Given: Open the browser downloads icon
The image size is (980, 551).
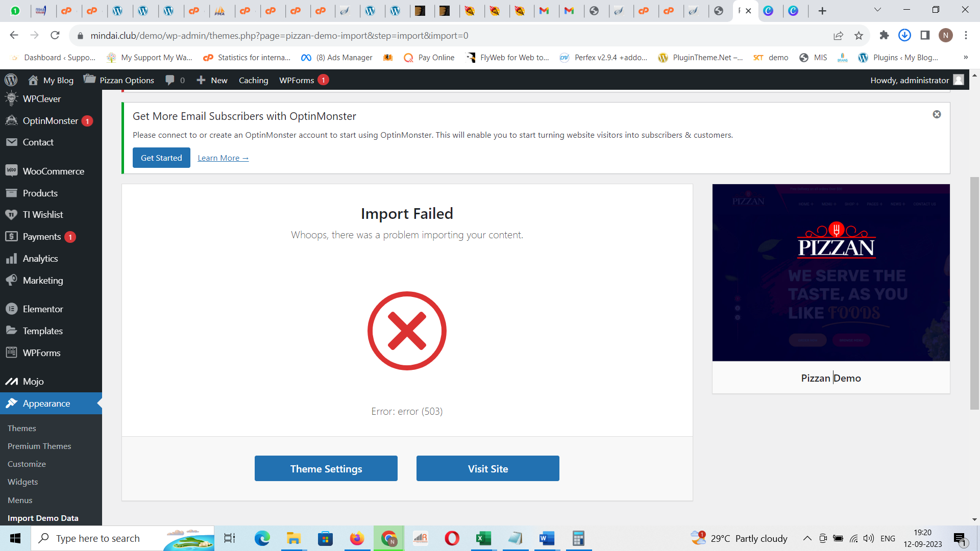Looking at the screenshot, I should (904, 35).
